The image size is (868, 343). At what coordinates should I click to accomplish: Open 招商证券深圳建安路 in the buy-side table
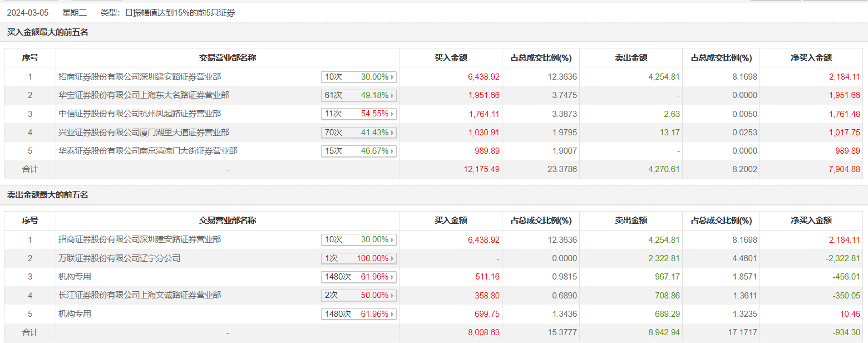point(140,77)
